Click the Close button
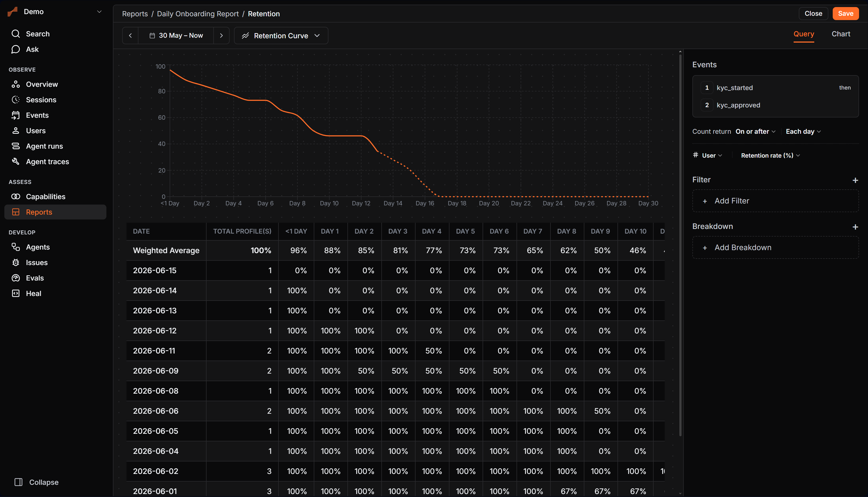This screenshot has width=868, height=497. pyautogui.click(x=813, y=13)
